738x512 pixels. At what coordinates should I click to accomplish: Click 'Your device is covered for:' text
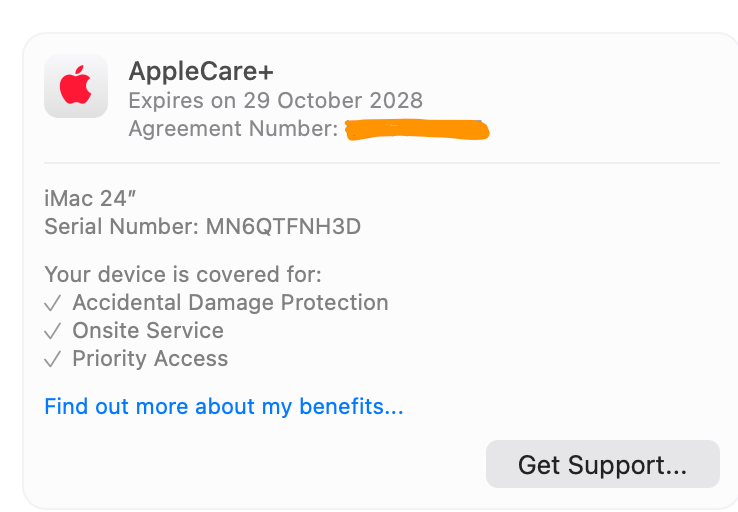183,275
